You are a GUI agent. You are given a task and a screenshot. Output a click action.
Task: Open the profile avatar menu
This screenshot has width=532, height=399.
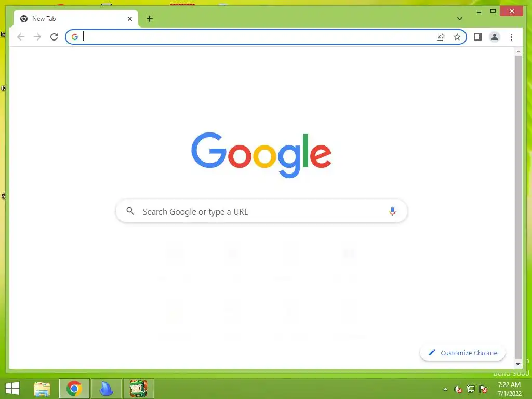point(495,37)
